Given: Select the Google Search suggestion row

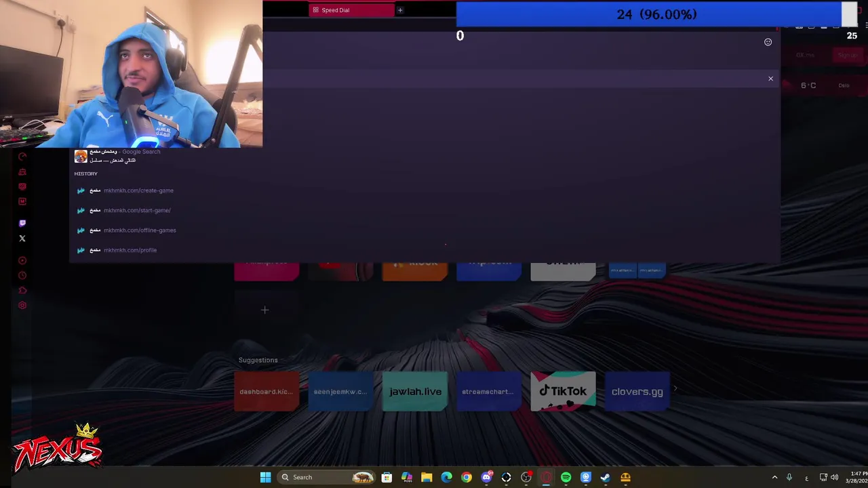Looking at the screenshot, I should [x=425, y=156].
